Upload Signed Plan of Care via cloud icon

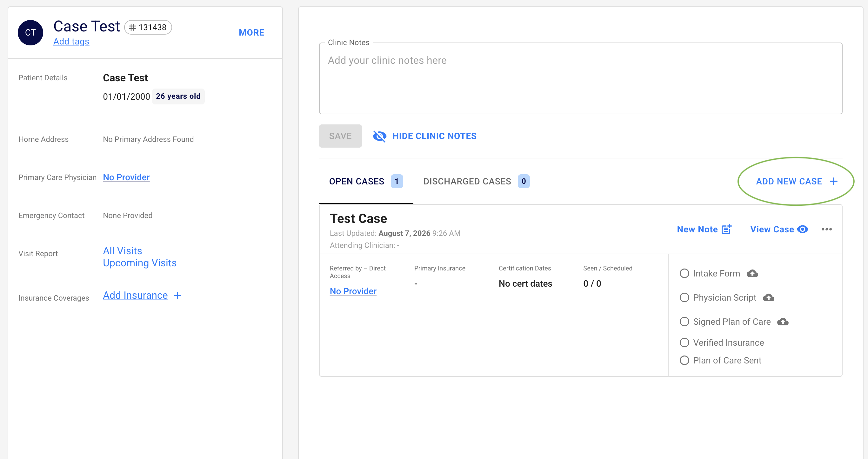click(783, 322)
